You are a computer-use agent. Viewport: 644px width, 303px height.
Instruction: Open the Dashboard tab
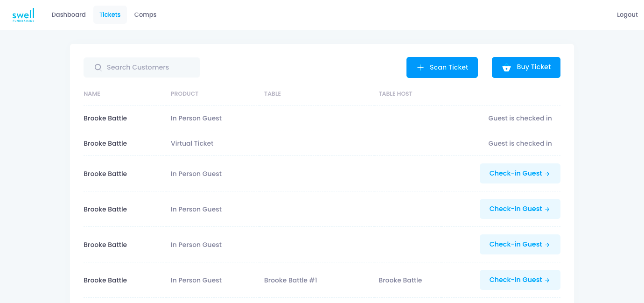click(x=69, y=15)
